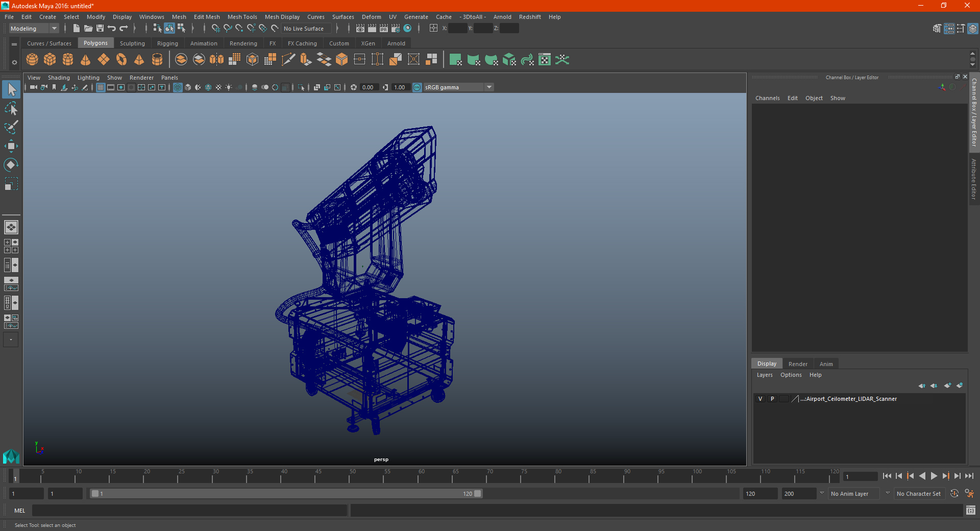Image resolution: width=980 pixels, height=531 pixels.
Task: Open the No Character Set dropdown
Action: click(x=919, y=494)
